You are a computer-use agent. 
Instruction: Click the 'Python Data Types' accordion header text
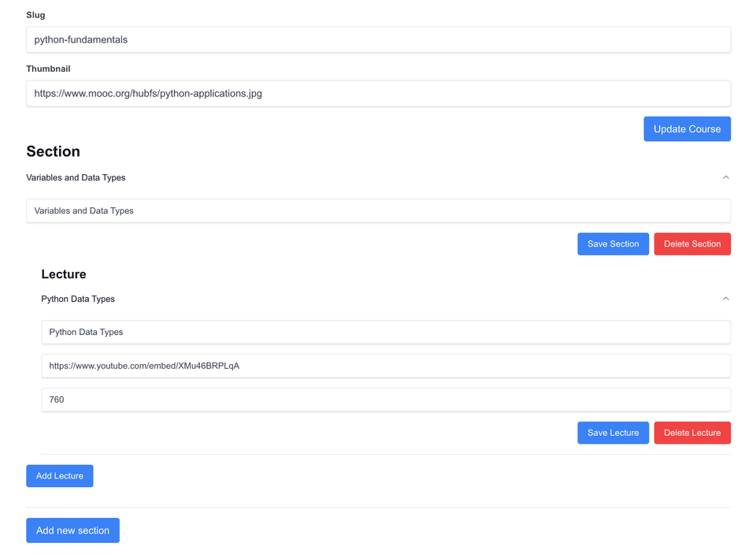click(78, 299)
